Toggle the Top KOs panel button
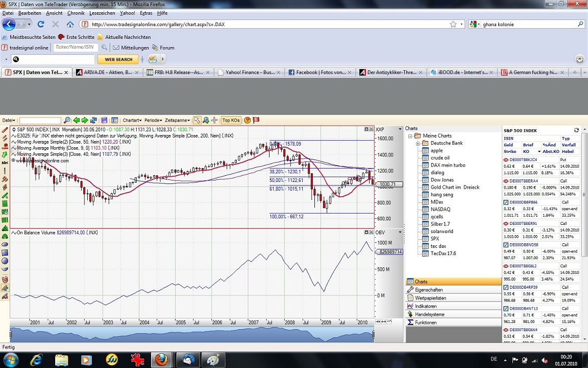 pyautogui.click(x=231, y=120)
